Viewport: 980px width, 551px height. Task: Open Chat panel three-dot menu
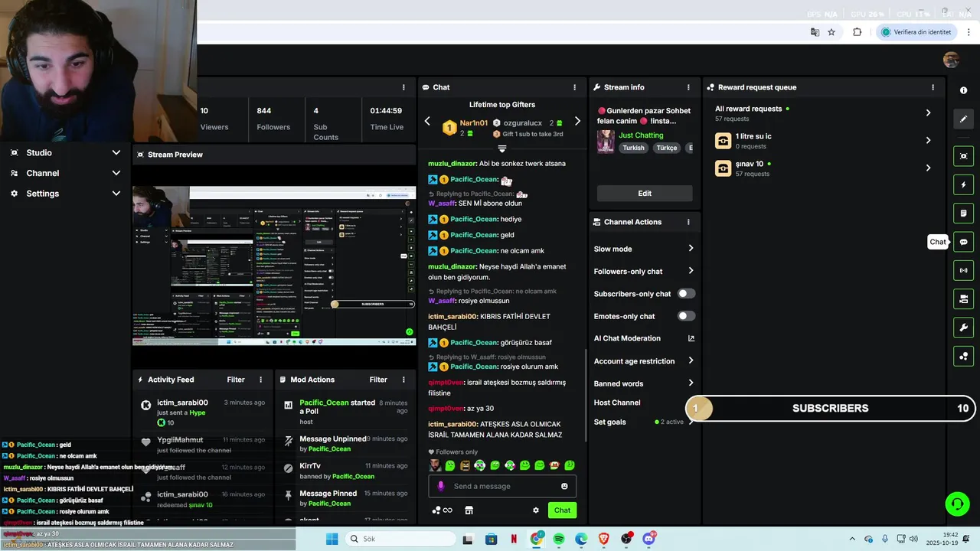click(574, 87)
